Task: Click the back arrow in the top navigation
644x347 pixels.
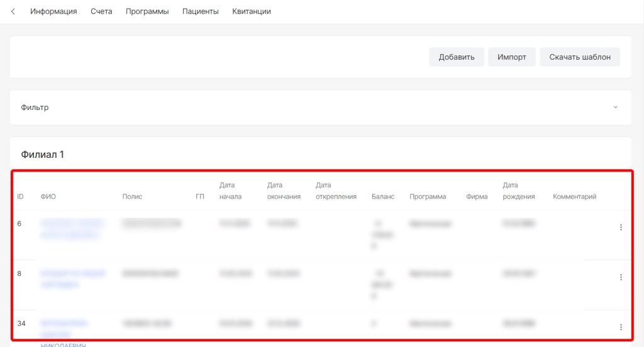Action: pos(13,11)
